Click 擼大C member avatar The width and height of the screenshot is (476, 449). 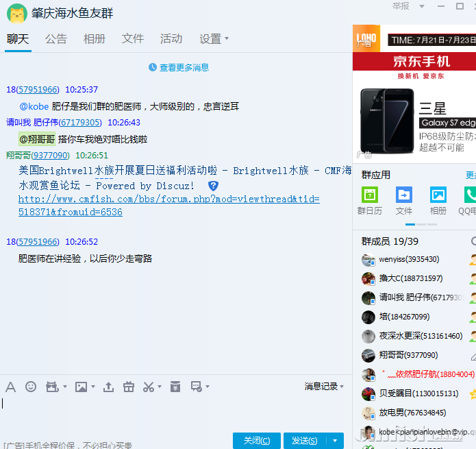coord(368,279)
